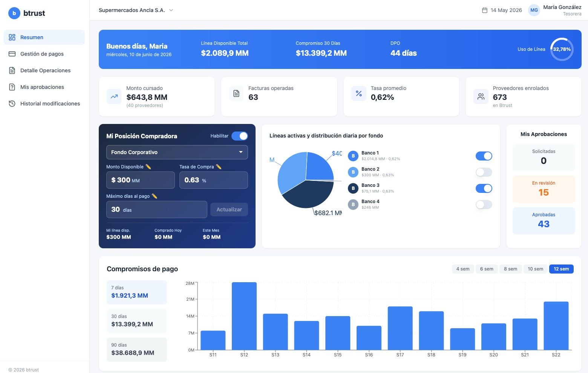Click the MG user avatar
The height and width of the screenshot is (373, 588).
click(x=534, y=10)
